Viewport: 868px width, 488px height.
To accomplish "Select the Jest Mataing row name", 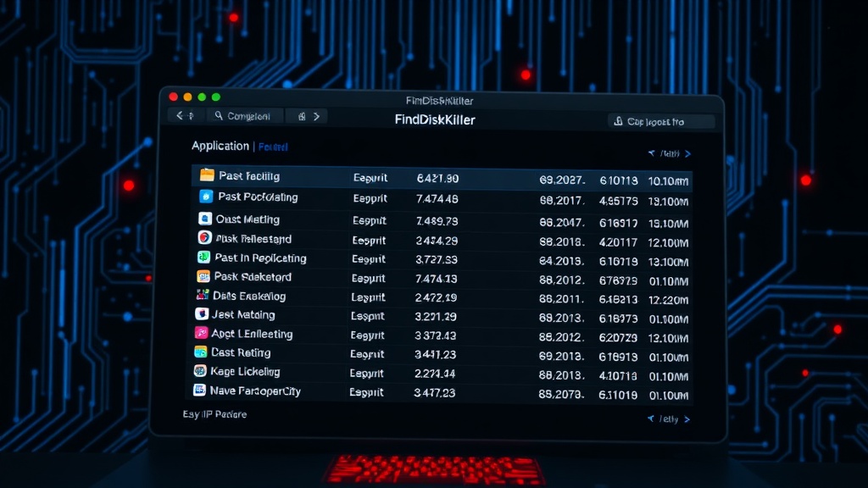I will coord(243,315).
